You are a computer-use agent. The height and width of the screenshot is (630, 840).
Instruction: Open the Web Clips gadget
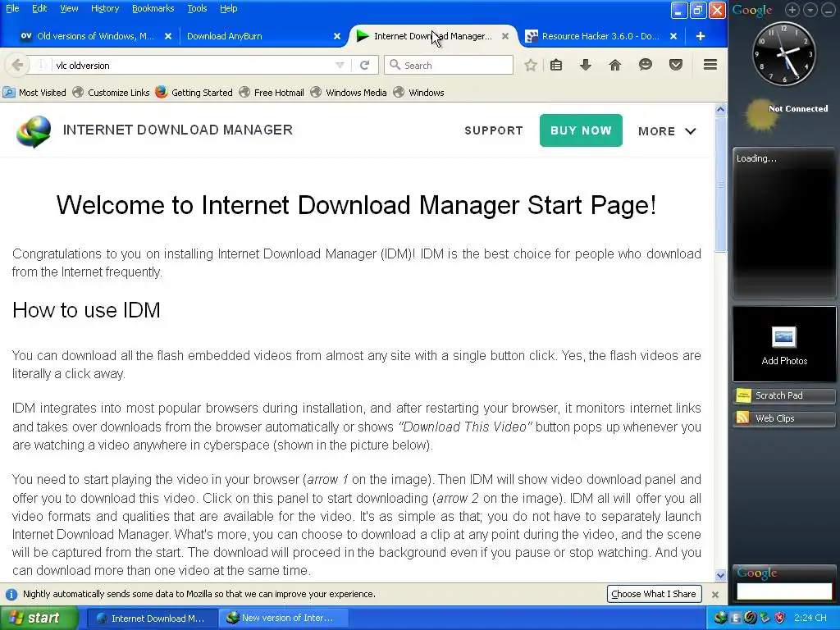click(x=783, y=418)
